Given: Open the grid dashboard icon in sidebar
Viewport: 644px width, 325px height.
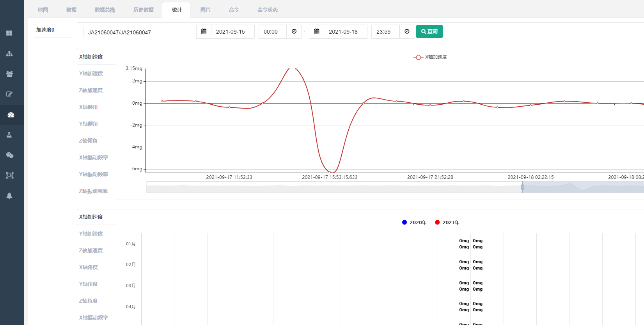Looking at the screenshot, I should [9, 33].
